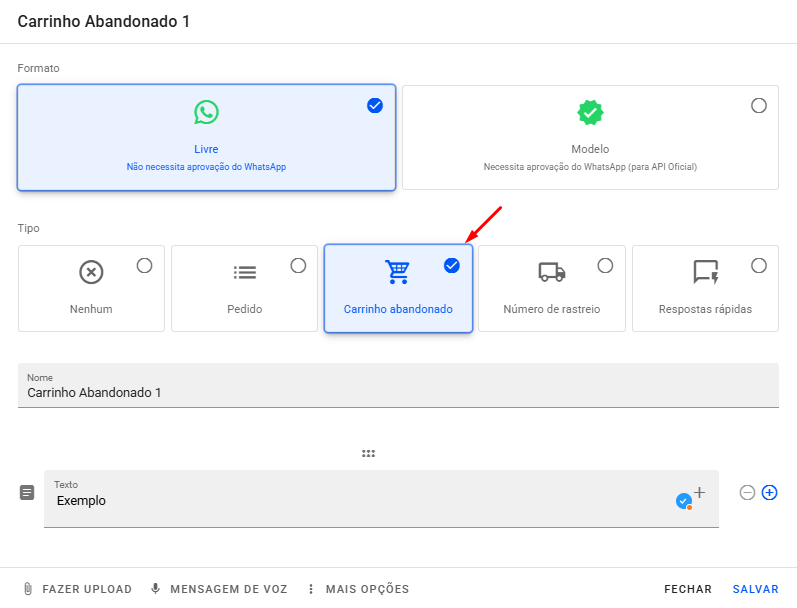The width and height of the screenshot is (797, 608).
Task: Select the Nenhum type radio button
Action: (144, 265)
